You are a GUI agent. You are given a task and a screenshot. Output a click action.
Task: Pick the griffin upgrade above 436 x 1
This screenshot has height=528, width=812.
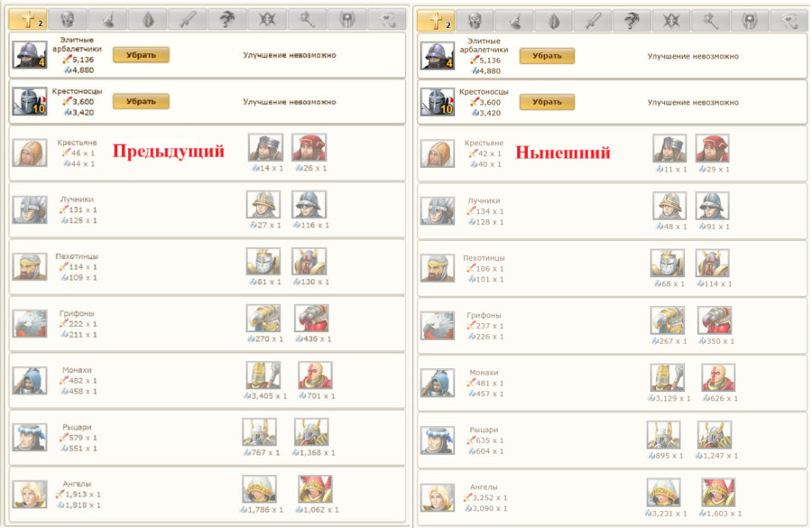pos(311,318)
